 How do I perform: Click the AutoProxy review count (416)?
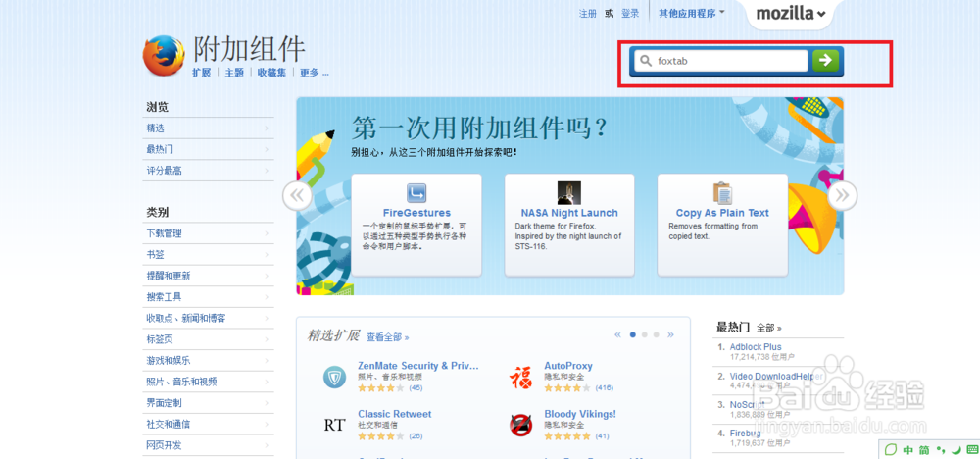coord(605,387)
